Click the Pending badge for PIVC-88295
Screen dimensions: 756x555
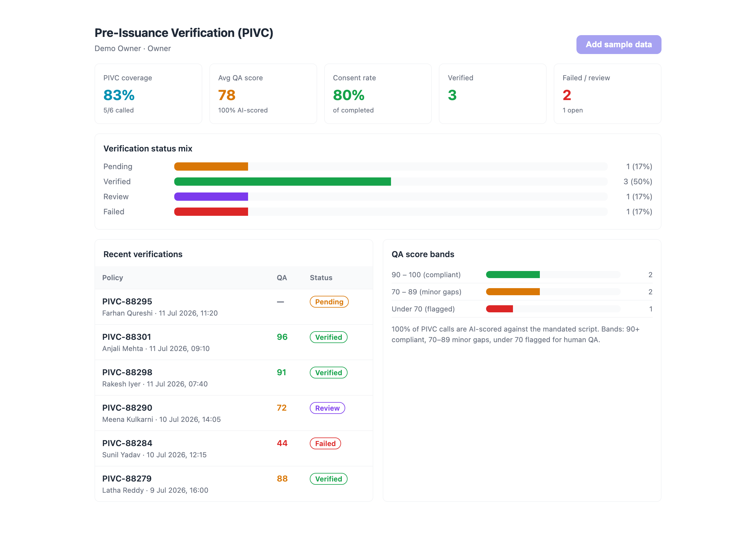[329, 302]
